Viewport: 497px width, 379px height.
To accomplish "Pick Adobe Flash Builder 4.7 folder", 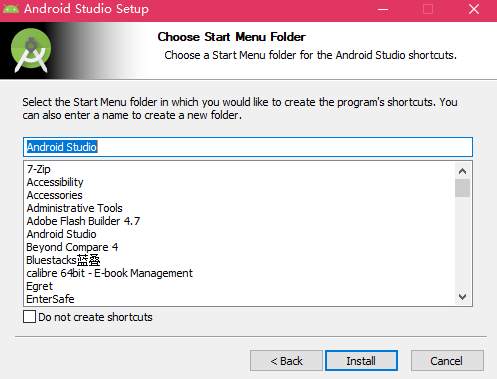I will [83, 221].
